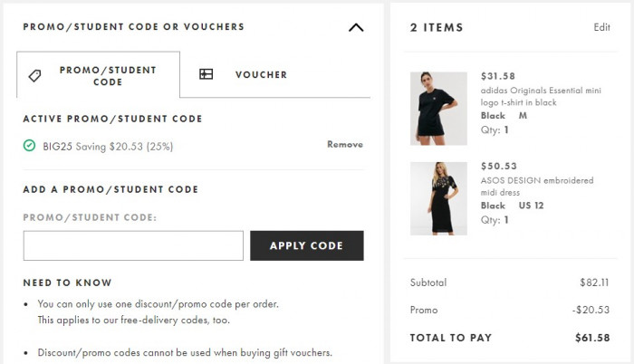Open the adidas t-shirt product thumbnail
The width and height of the screenshot is (634, 364).
[x=438, y=109]
